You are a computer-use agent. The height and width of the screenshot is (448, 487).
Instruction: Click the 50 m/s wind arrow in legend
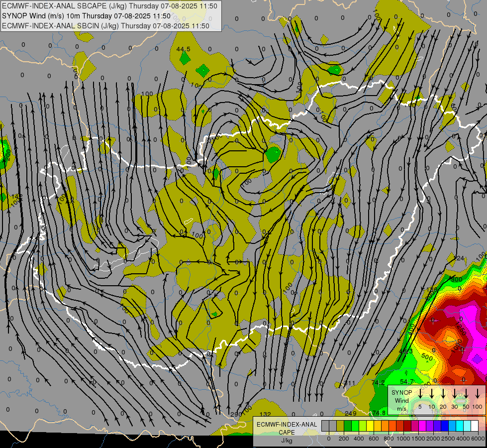[x=466, y=393]
